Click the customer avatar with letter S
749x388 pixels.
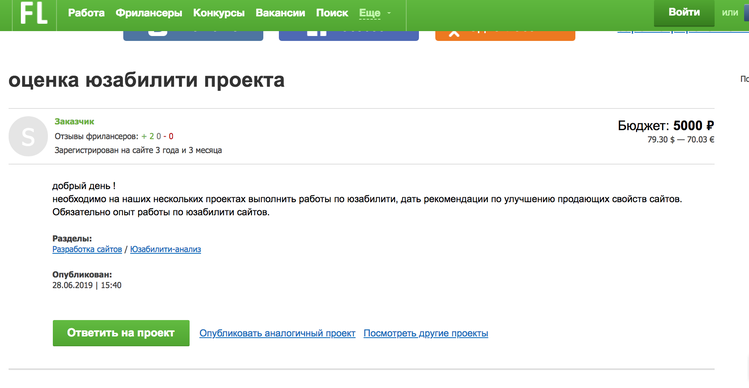point(28,136)
